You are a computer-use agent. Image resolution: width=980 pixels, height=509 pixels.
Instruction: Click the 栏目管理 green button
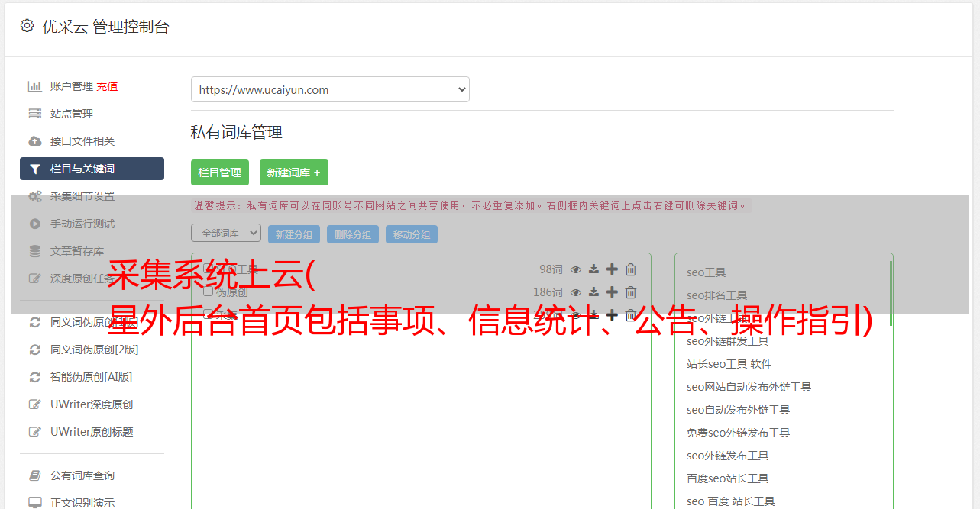(220, 172)
